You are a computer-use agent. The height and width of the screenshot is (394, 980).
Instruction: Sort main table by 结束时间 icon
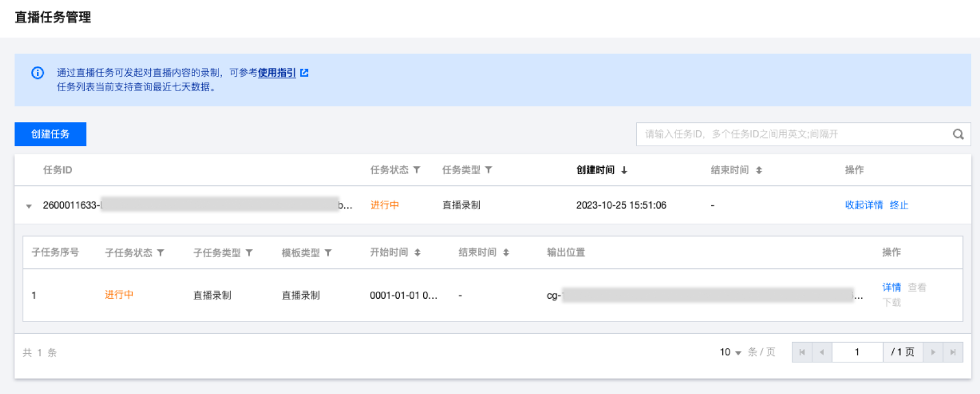(x=759, y=171)
